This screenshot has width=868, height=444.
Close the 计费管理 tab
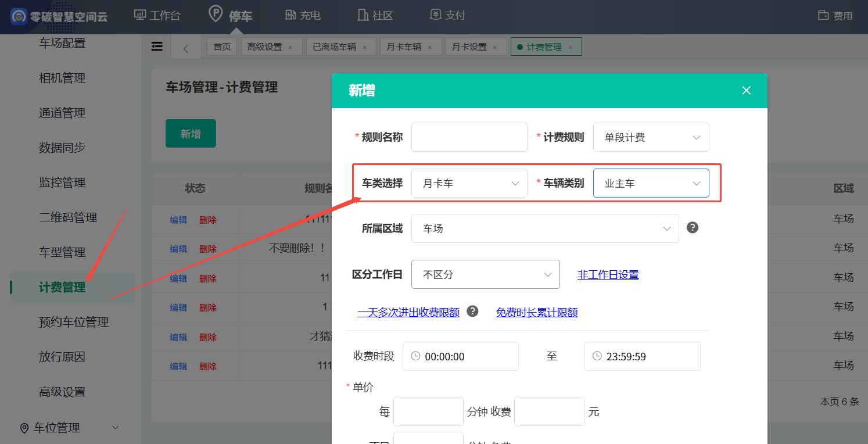[x=570, y=48]
